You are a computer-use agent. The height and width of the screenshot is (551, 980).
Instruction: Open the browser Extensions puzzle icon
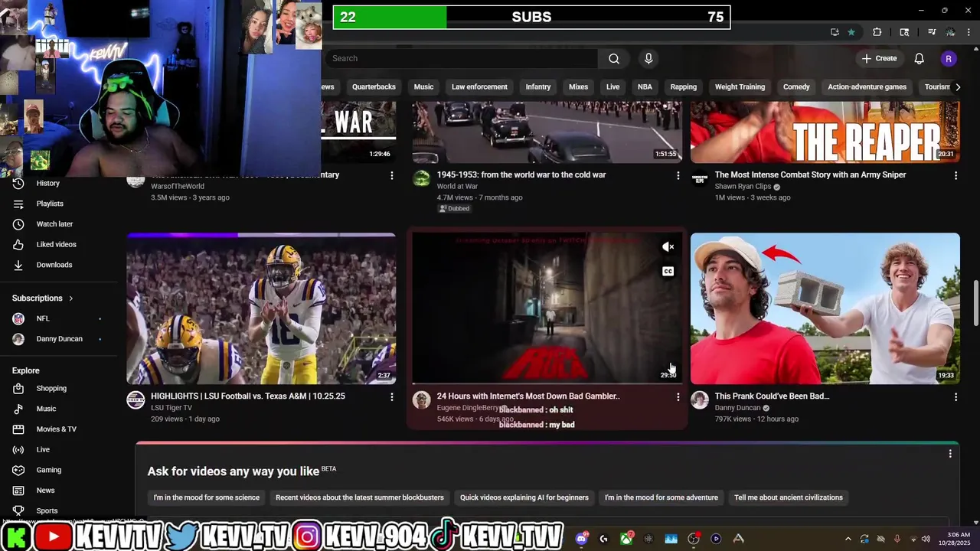point(877,32)
